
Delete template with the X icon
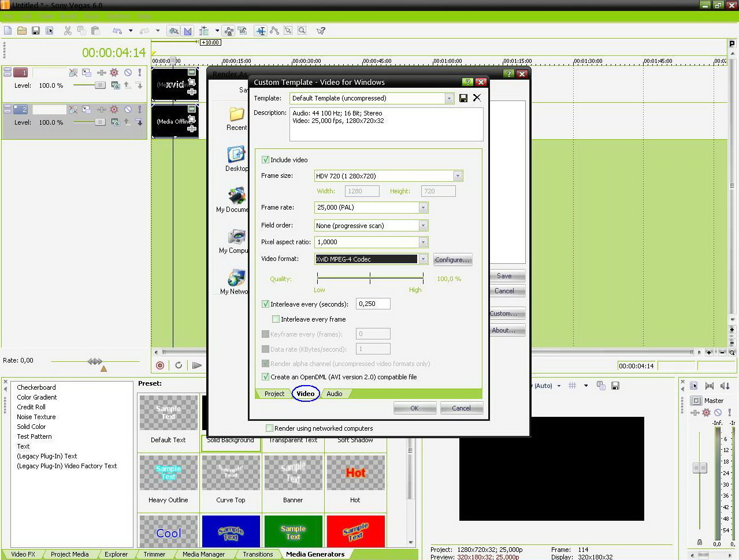[x=477, y=98]
